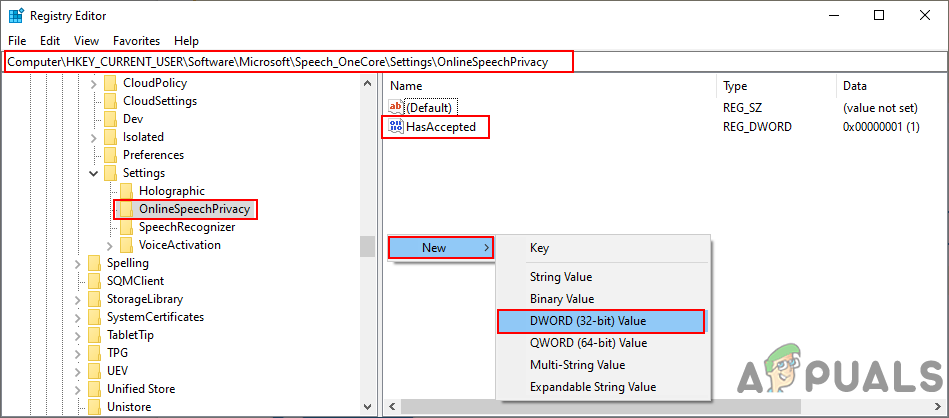This screenshot has width=949, height=418.
Task: Expand the UEV key
Action: tap(78, 371)
